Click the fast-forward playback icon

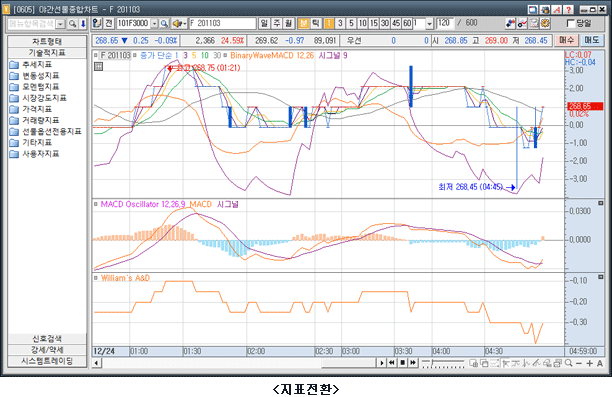(x=413, y=363)
